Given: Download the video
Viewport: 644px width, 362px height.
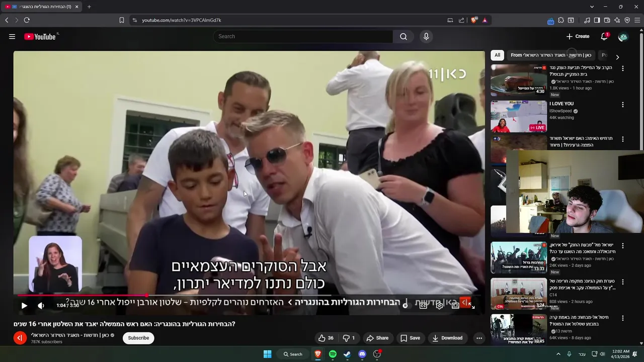Looking at the screenshot, I should coord(447,338).
